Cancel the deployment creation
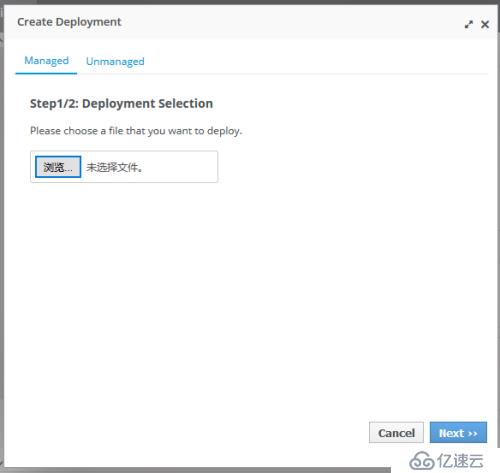This screenshot has width=500, height=473. (x=396, y=433)
